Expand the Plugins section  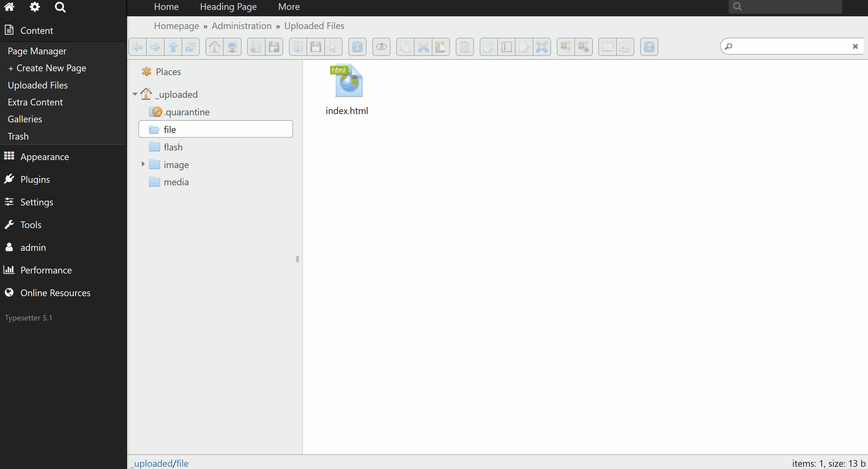click(63, 179)
